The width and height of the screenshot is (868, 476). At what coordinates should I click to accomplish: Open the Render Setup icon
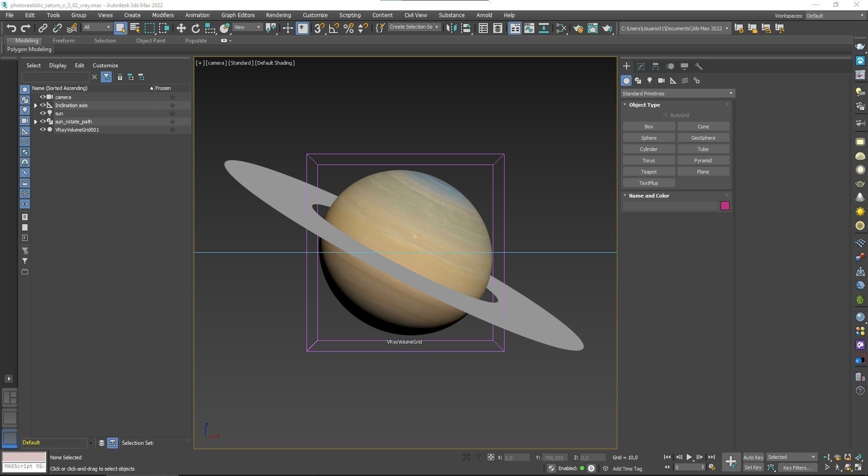click(578, 28)
